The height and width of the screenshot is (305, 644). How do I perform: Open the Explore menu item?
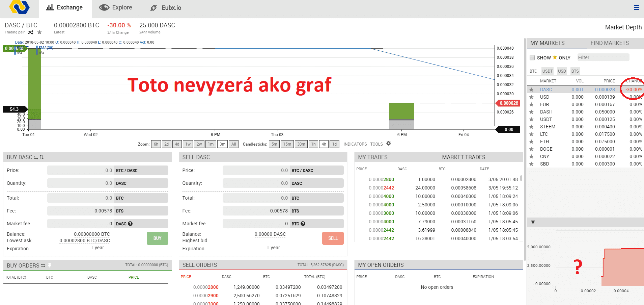pos(115,8)
